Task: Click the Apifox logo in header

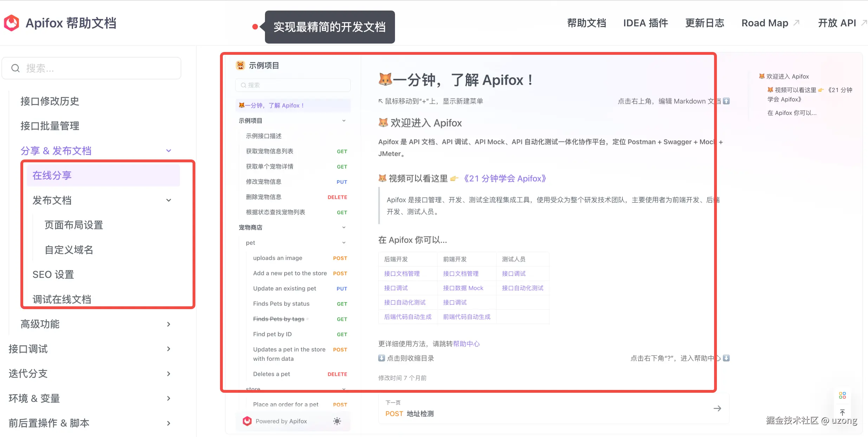Action: pos(12,23)
